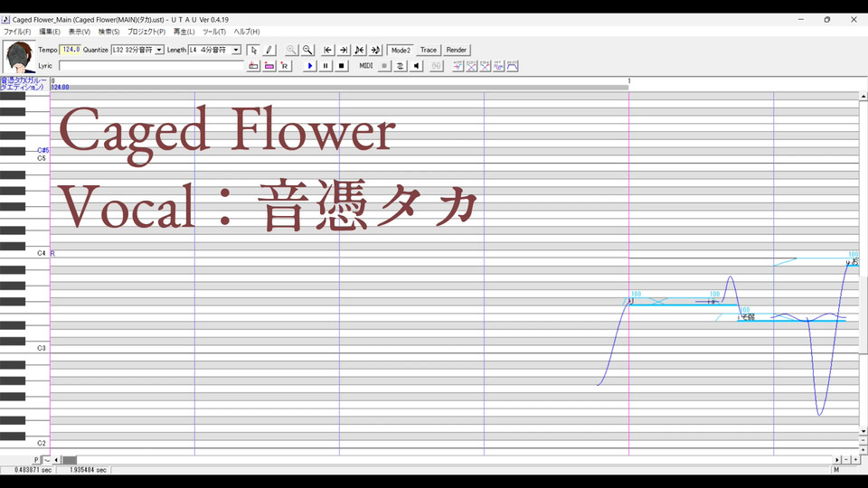Click vertical scrollbar up arrow
The width and height of the screenshot is (868, 488).
coord(863,97)
